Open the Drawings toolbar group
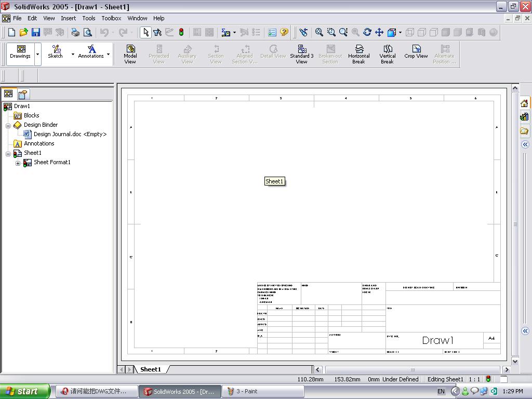Screen dimensions: 532x399 coord(20,52)
